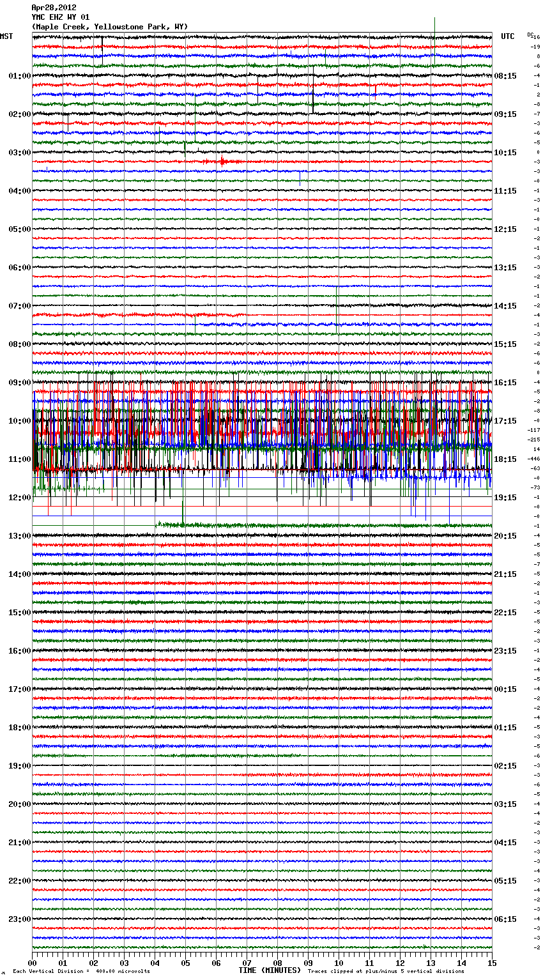The height and width of the screenshot is (980, 543).
Task: Select the '01:00' MST row label
Action: coord(20,76)
